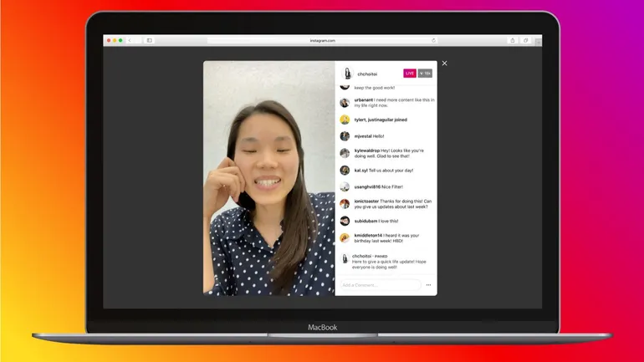This screenshot has height=362, width=644.
Task: Click the show tabs overview icon
Action: click(526, 40)
